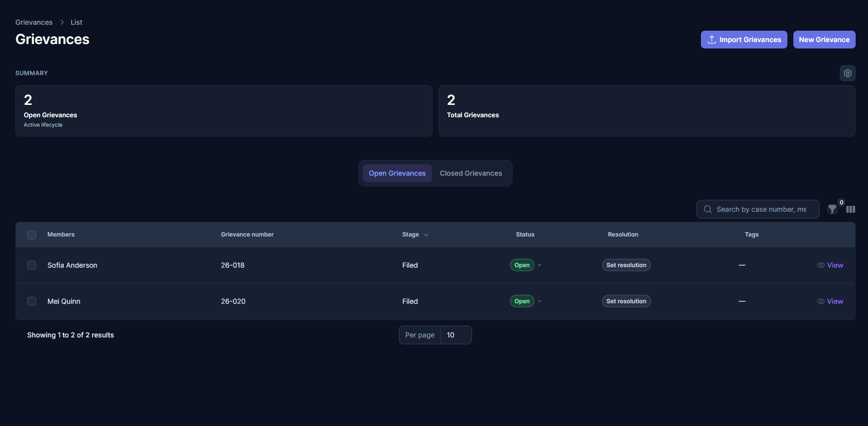This screenshot has width=868, height=426.
Task: Click member name Sofia Anderson
Action: coord(72,265)
